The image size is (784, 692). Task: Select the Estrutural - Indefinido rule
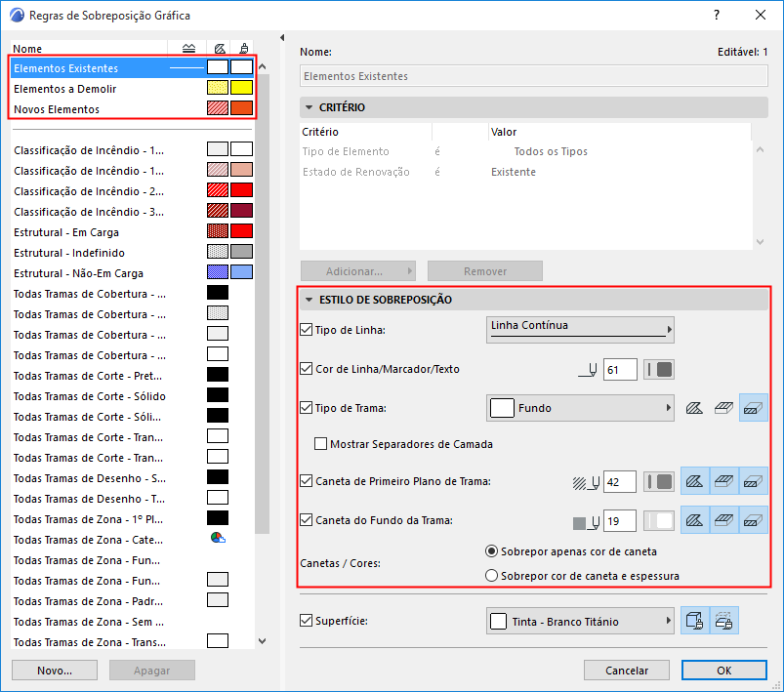(x=133, y=253)
